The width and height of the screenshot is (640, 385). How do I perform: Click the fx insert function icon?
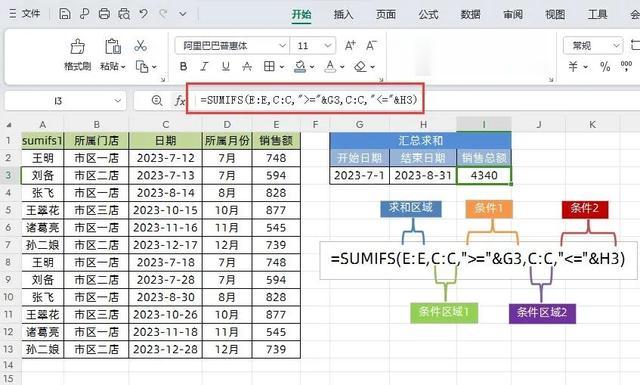tap(180, 100)
